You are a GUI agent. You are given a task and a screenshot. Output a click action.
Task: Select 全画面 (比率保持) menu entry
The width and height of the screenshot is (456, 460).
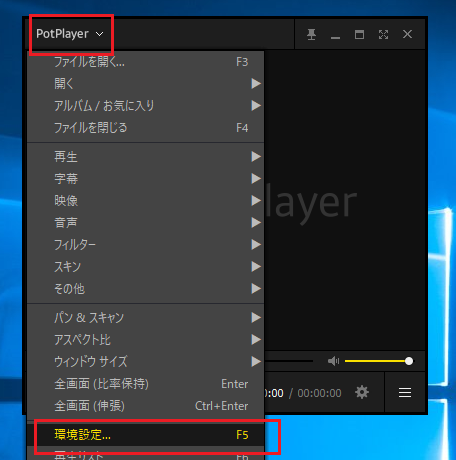pyautogui.click(x=146, y=384)
